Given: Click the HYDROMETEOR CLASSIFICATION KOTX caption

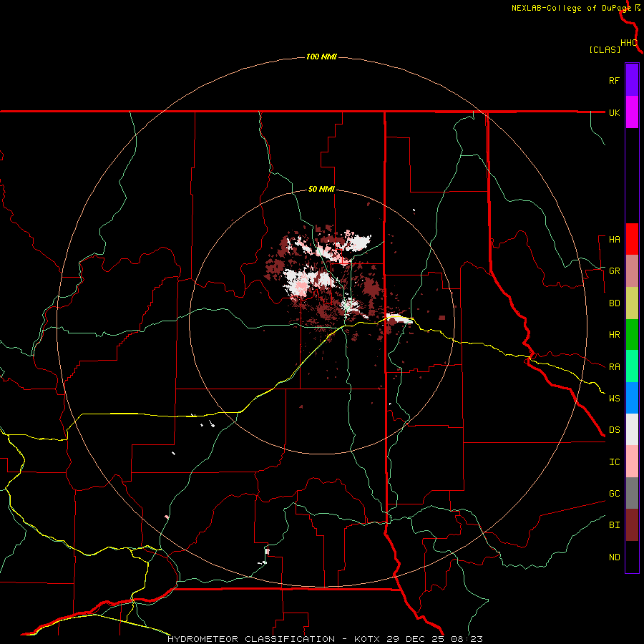Looking at the screenshot, I should [325, 639].
